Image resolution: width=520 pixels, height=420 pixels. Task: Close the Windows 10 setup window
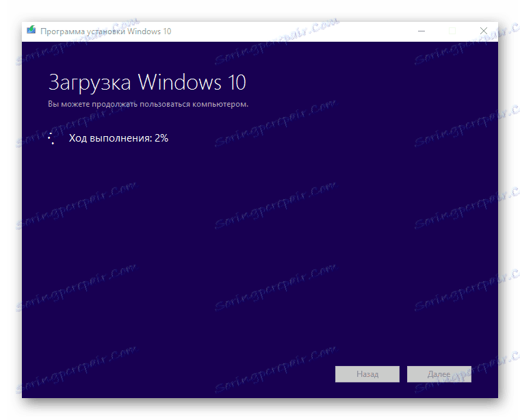[x=483, y=31]
